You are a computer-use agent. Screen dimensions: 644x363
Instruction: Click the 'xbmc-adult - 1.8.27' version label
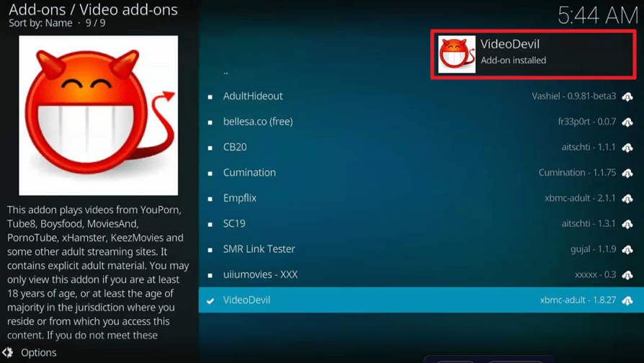pos(578,300)
